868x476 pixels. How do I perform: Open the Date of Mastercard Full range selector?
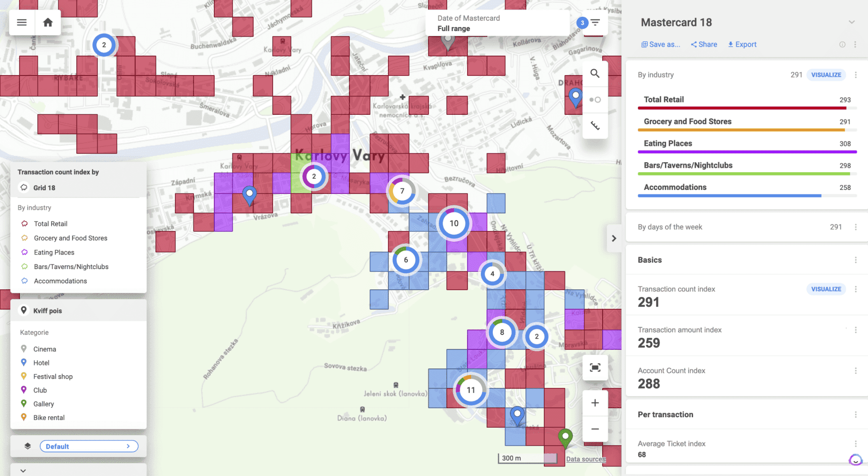pos(497,23)
